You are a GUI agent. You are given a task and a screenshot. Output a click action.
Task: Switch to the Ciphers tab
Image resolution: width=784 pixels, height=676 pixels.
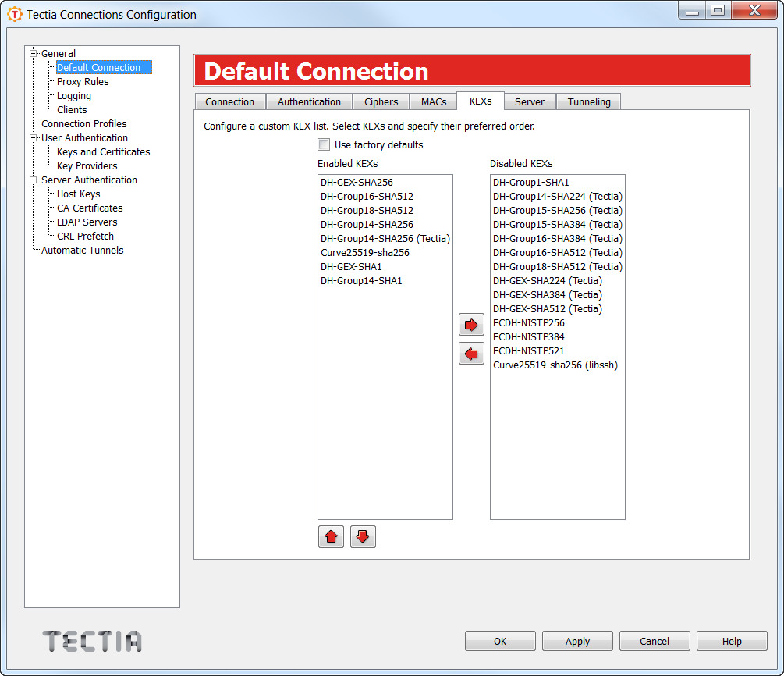[x=381, y=102]
